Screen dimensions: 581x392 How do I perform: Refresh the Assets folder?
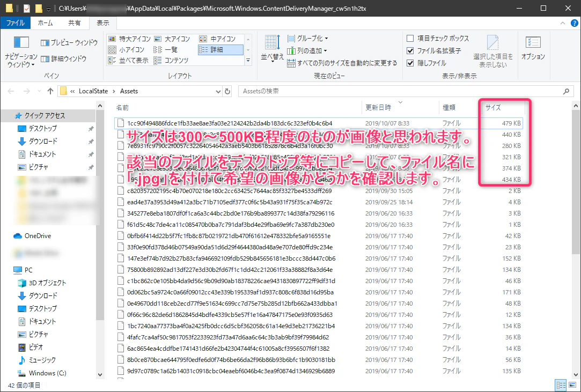(227, 91)
